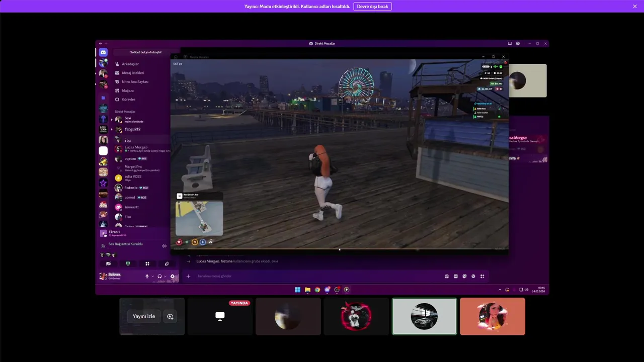Dismiss the streamer mode banner
Image resolution: width=644 pixels, height=362 pixels.
(635, 7)
